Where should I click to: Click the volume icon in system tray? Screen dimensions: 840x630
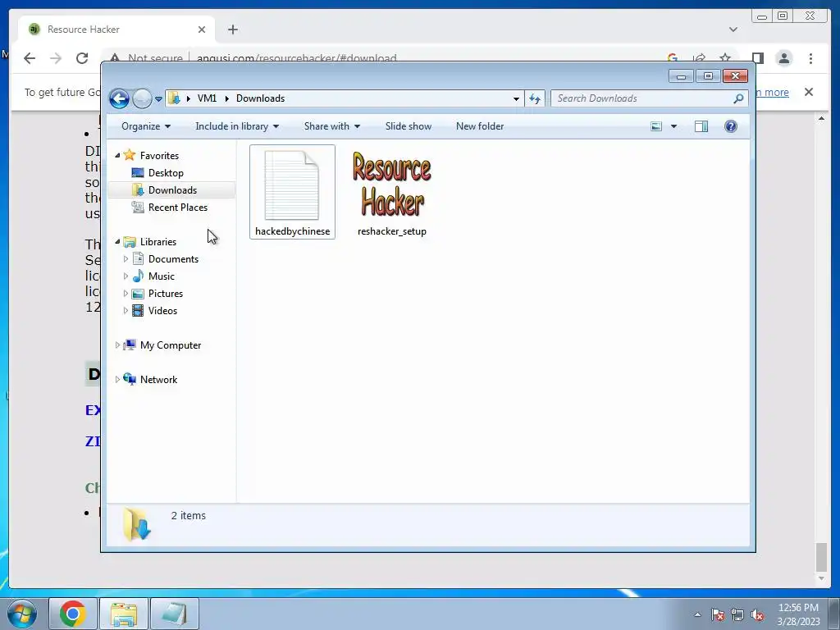pyautogui.click(x=757, y=614)
